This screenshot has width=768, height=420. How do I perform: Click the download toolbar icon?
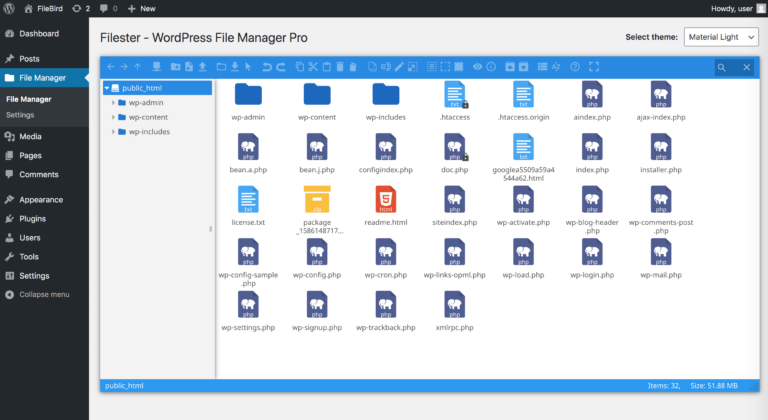(235, 67)
